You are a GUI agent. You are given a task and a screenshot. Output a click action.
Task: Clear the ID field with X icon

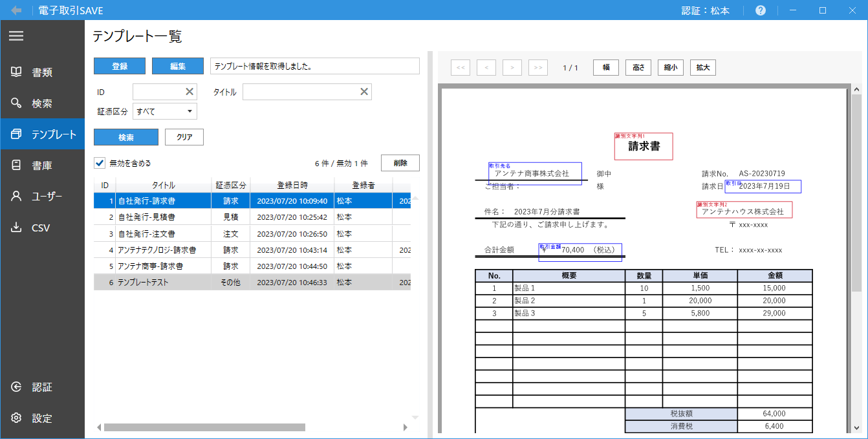point(190,92)
